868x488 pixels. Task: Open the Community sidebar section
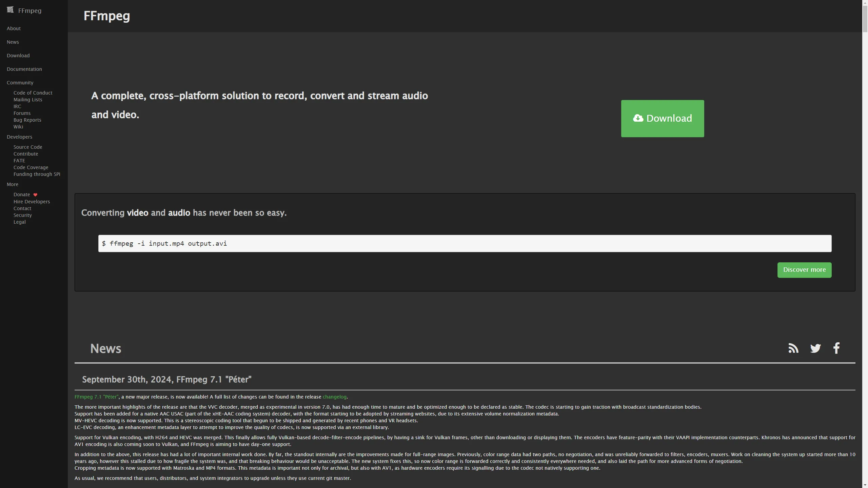pos(20,83)
